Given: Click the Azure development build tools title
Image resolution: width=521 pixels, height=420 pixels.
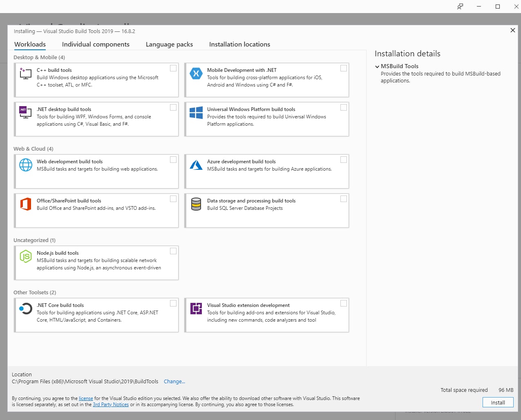Looking at the screenshot, I should [241, 162].
